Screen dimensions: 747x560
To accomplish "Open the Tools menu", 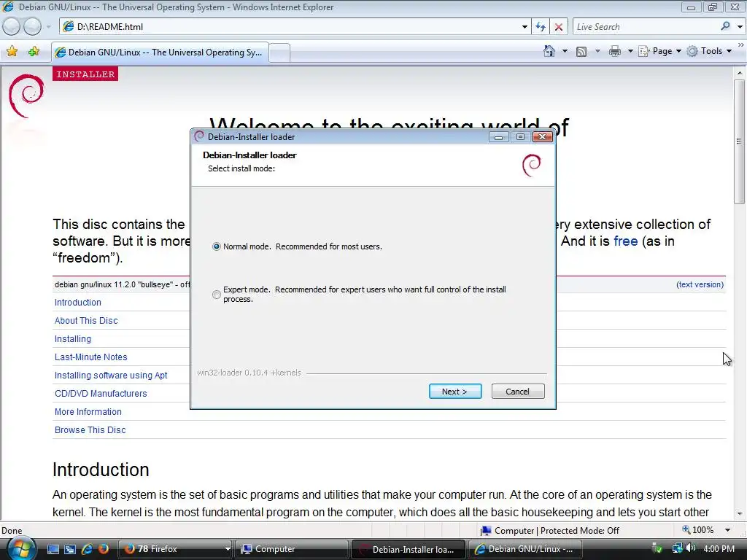I will 709,51.
